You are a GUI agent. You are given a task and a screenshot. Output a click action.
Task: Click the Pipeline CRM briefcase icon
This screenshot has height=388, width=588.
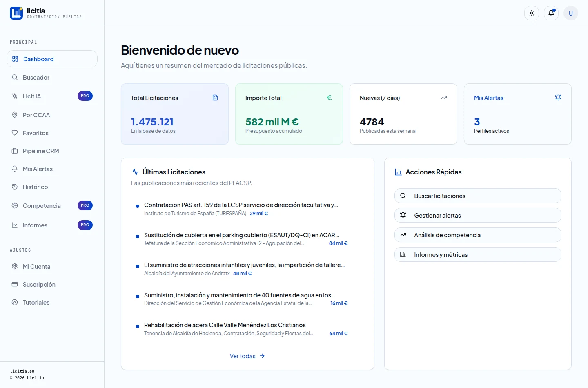pos(15,151)
